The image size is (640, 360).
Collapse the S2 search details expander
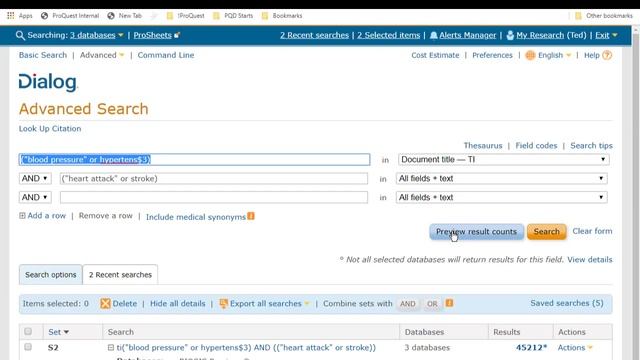[x=111, y=347]
